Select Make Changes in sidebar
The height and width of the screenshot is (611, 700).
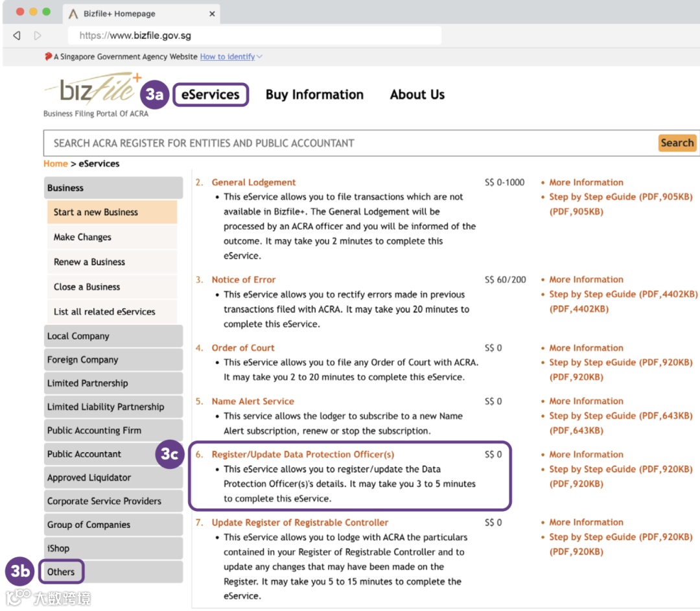tap(112, 237)
